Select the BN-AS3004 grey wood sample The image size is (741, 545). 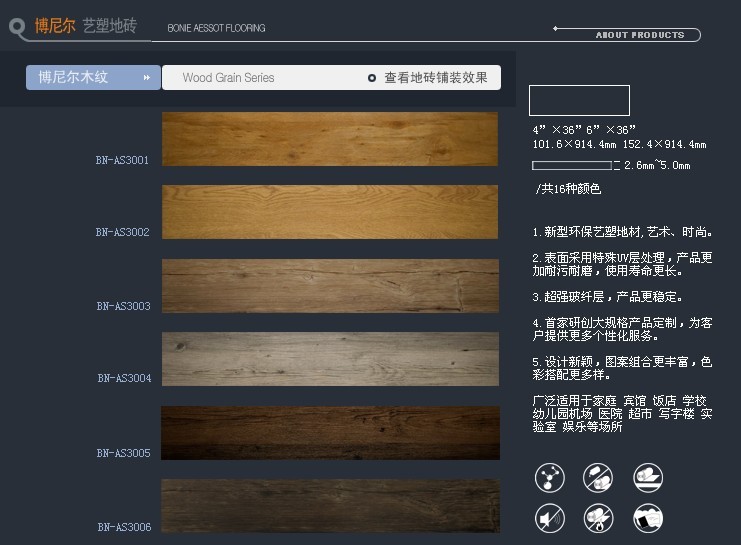(x=330, y=359)
